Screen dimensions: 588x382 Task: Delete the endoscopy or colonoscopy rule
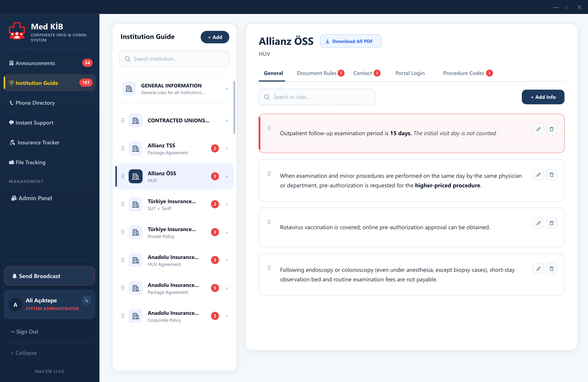(x=551, y=268)
